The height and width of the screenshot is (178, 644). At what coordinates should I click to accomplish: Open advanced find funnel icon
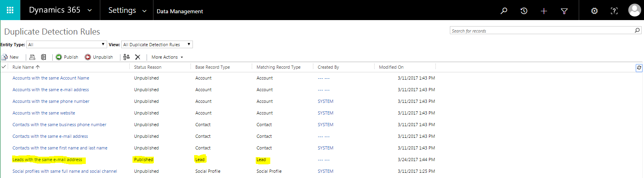(564, 11)
